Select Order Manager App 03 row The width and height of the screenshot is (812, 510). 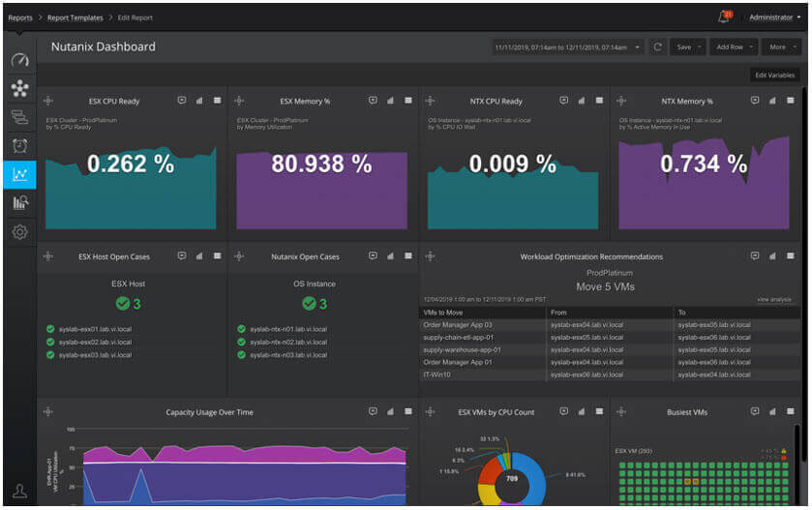pos(609,324)
